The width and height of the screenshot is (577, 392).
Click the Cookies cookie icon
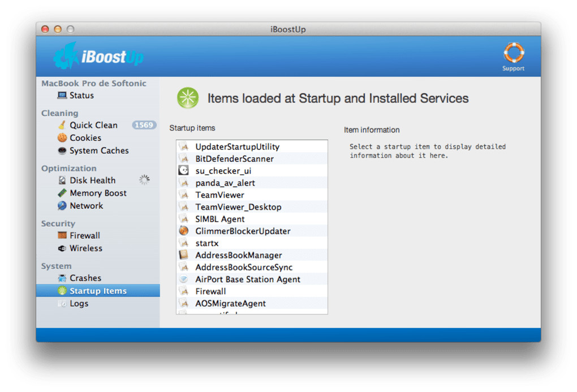coord(62,137)
